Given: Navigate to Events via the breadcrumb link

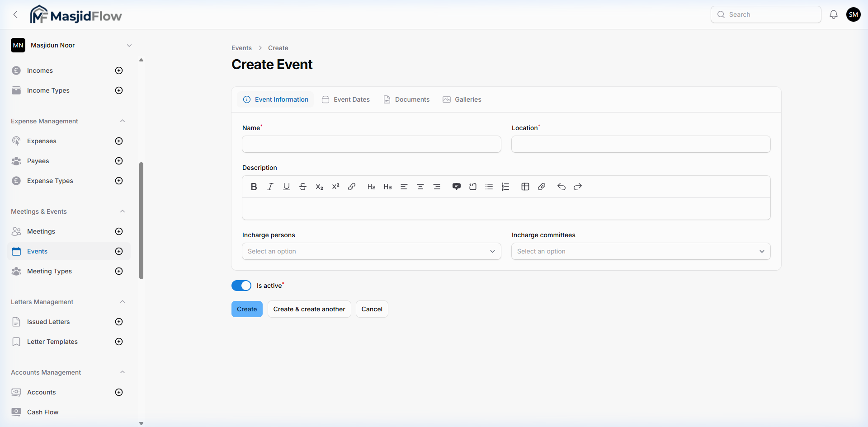Looking at the screenshot, I should pyautogui.click(x=241, y=47).
